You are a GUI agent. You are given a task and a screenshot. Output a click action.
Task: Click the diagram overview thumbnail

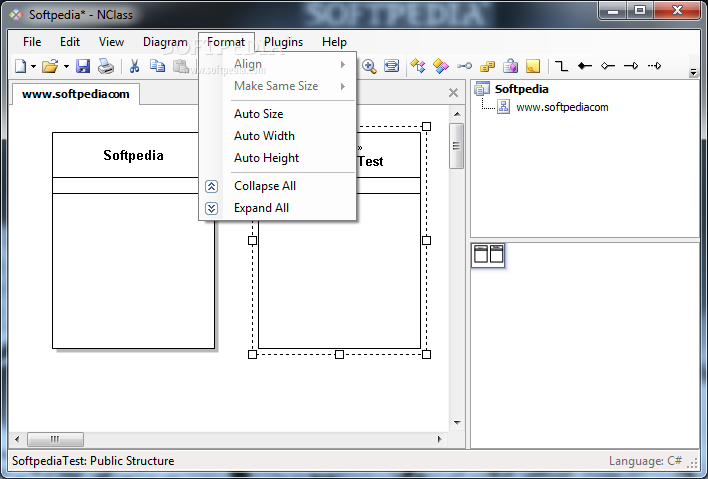tap(488, 255)
